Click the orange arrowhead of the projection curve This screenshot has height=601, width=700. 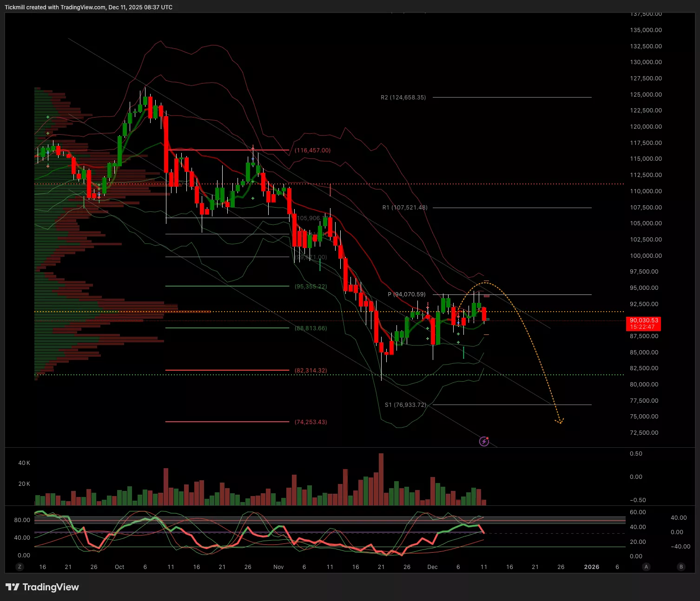coord(560,421)
